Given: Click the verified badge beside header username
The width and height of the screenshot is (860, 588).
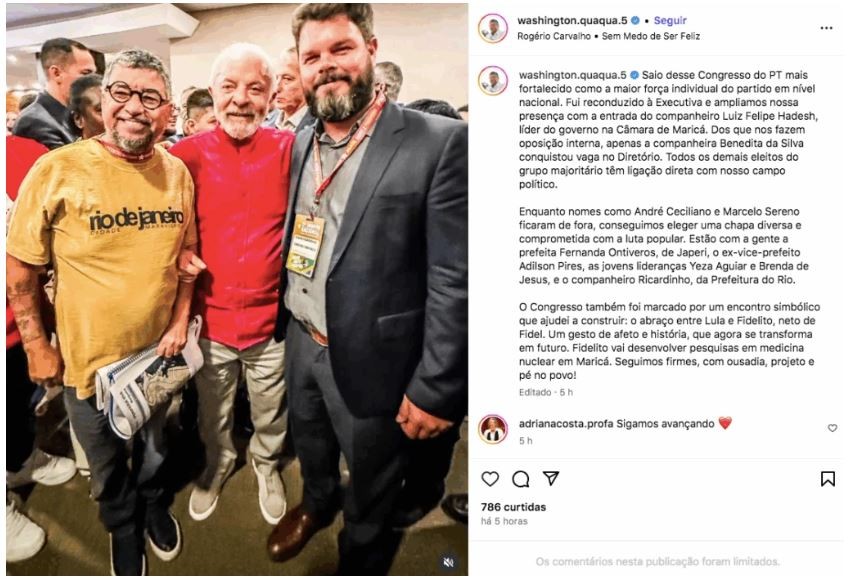Looking at the screenshot, I should 635,21.
